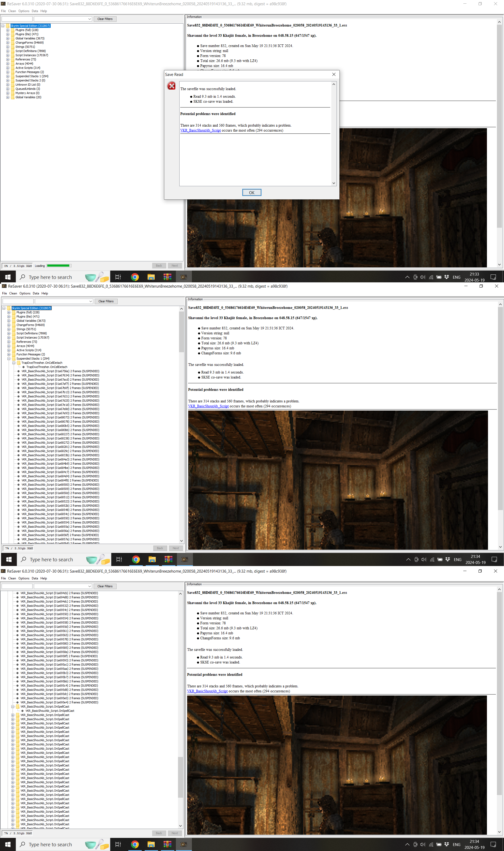Click the bullet icon of script 01a67634

click(19, 375)
